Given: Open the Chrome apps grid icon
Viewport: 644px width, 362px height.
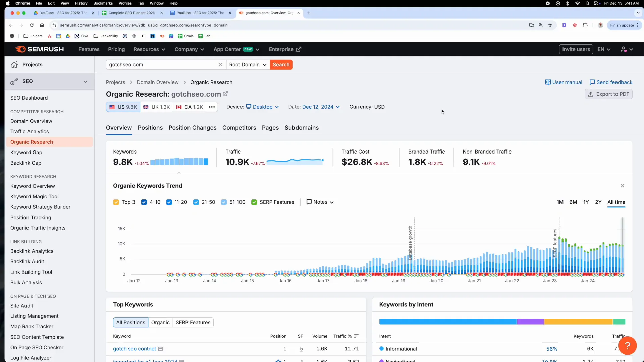Looking at the screenshot, I should click(x=12, y=36).
